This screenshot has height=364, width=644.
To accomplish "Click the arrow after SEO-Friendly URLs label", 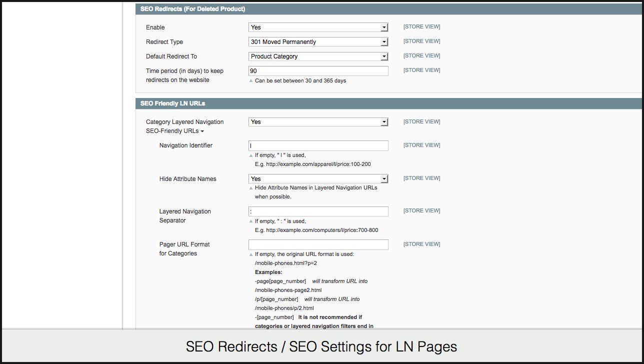I will (x=202, y=131).
